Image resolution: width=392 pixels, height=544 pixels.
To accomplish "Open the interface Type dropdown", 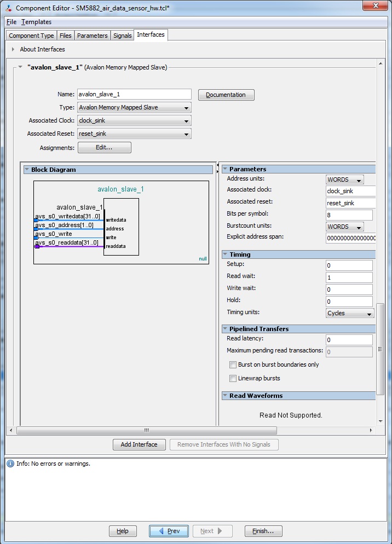I will [x=134, y=108].
